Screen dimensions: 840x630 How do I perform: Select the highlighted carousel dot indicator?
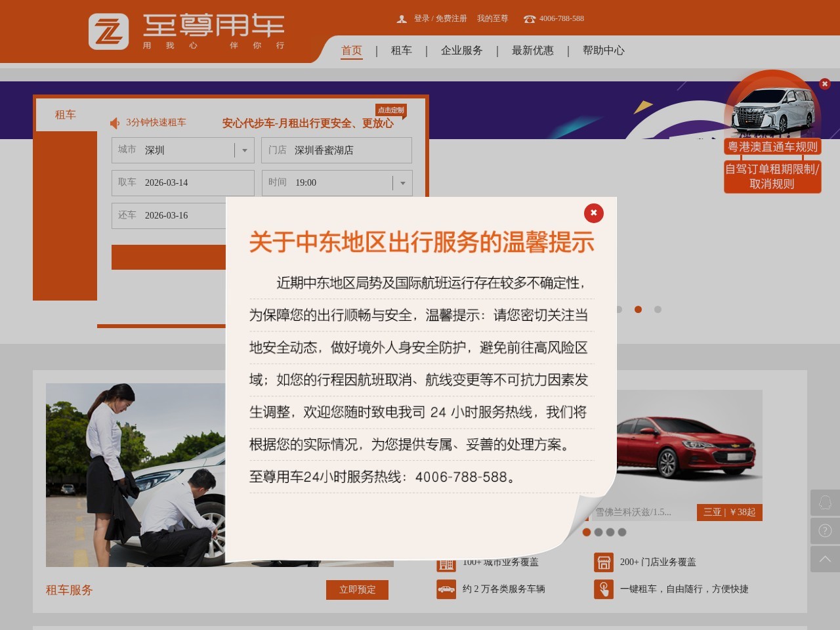[638, 309]
